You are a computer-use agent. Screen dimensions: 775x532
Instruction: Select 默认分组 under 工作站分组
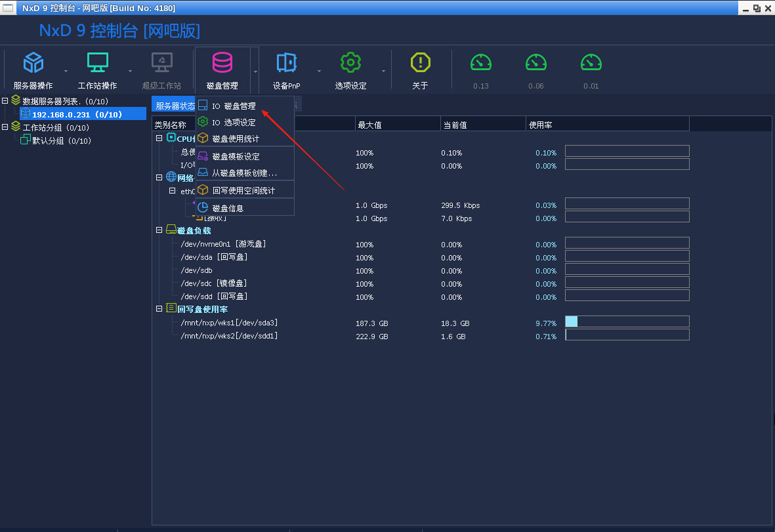point(62,140)
